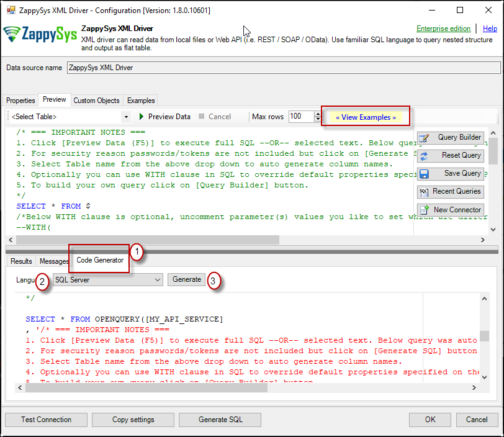Click the generated code scroll-up arrow
Image resolution: width=504 pixels, height=437 pixels.
[x=484, y=299]
